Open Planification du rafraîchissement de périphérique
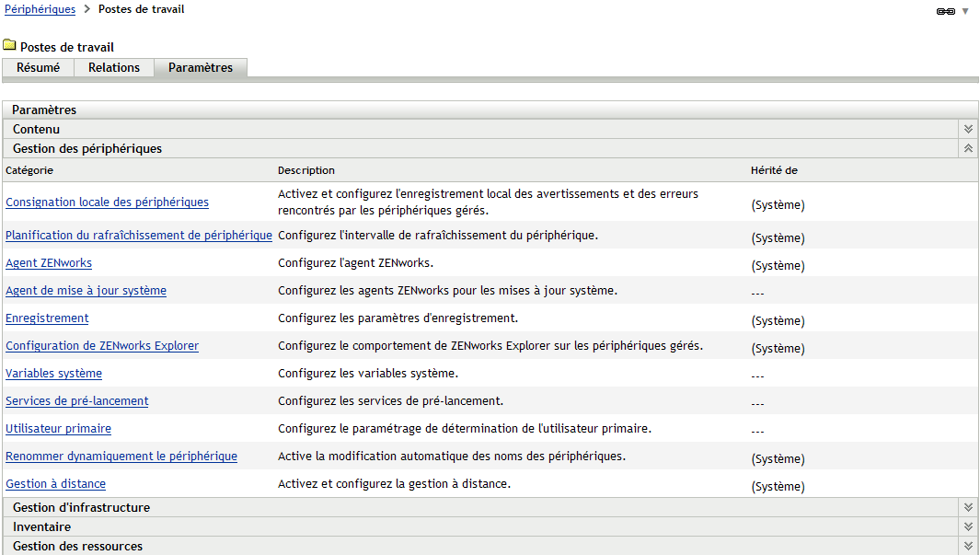 click(139, 235)
